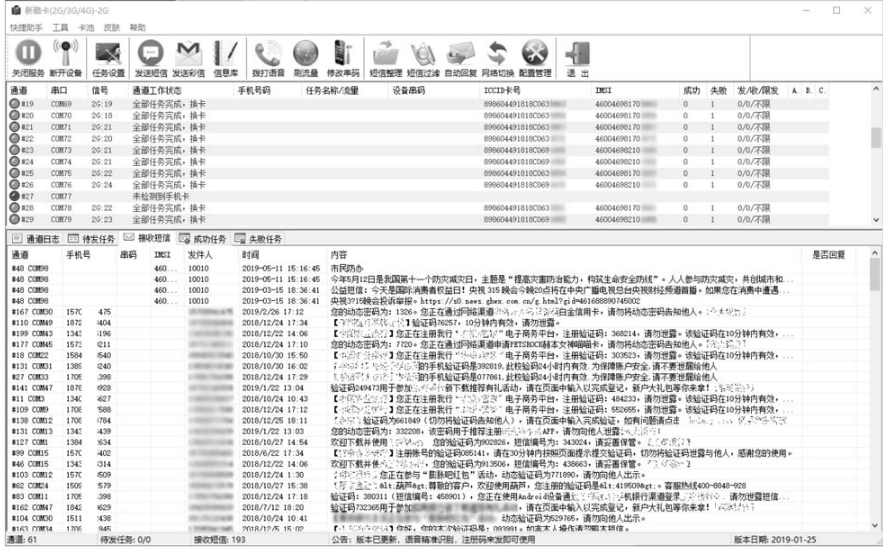
Task: Click the 成功 column header
Action: click(x=693, y=90)
